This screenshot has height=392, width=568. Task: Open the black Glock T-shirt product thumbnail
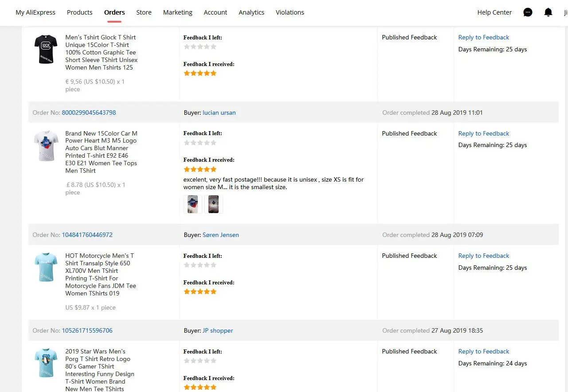coord(46,49)
